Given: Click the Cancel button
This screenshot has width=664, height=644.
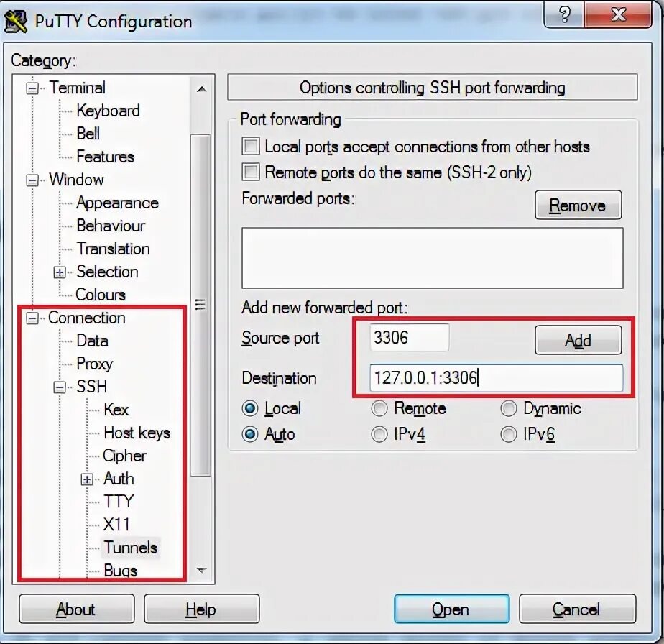Looking at the screenshot, I should [577, 609].
